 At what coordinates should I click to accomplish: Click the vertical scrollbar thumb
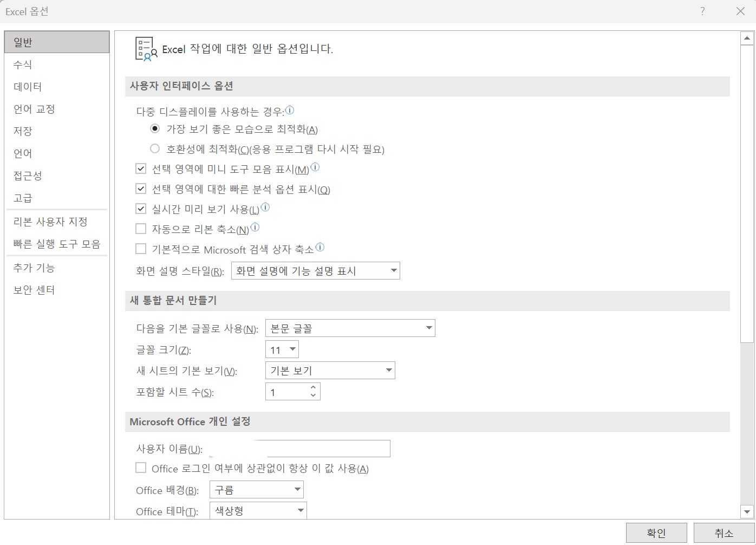click(747, 193)
